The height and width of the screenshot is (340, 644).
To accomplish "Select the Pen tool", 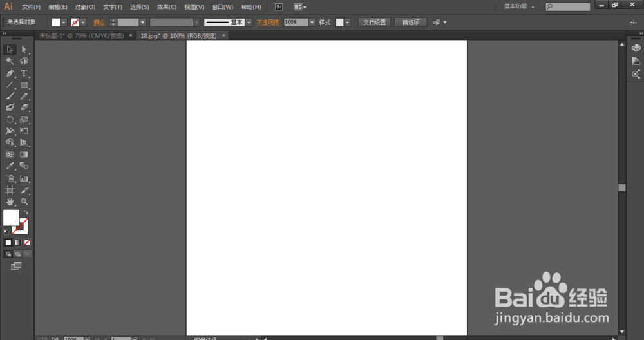I will point(10,73).
